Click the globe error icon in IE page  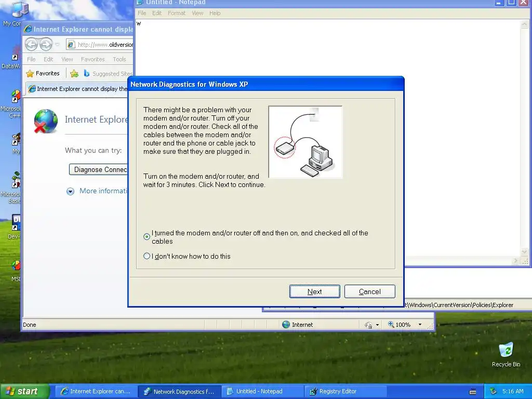coord(46,121)
